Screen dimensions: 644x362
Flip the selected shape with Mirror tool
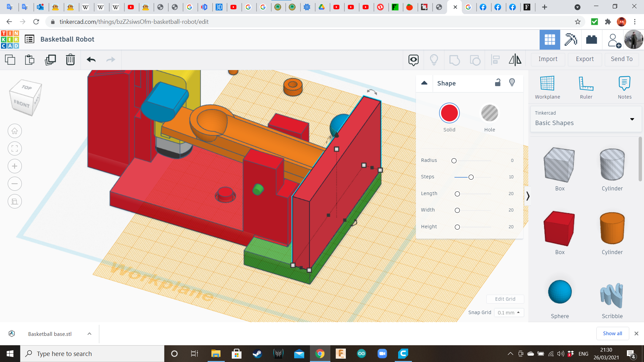coord(515,60)
